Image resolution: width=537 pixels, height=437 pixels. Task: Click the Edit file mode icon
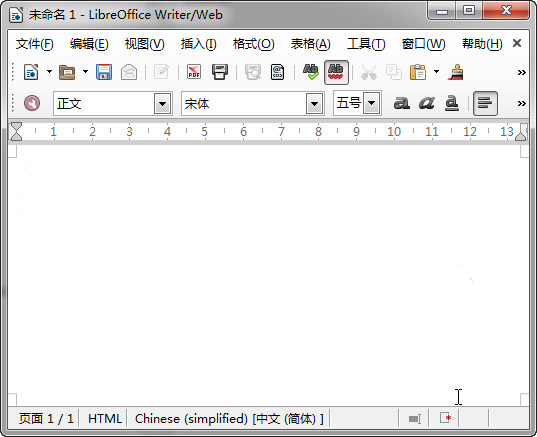[161, 72]
